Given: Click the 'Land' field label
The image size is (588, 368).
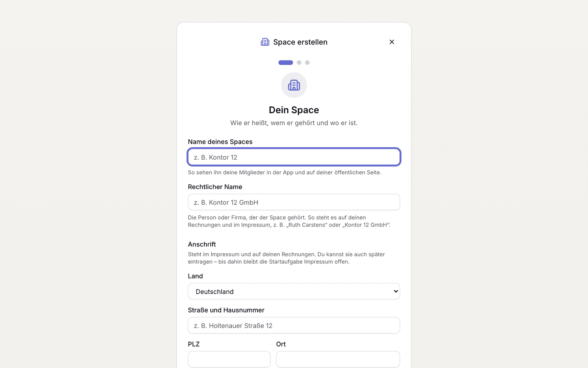Looking at the screenshot, I should (x=195, y=276).
